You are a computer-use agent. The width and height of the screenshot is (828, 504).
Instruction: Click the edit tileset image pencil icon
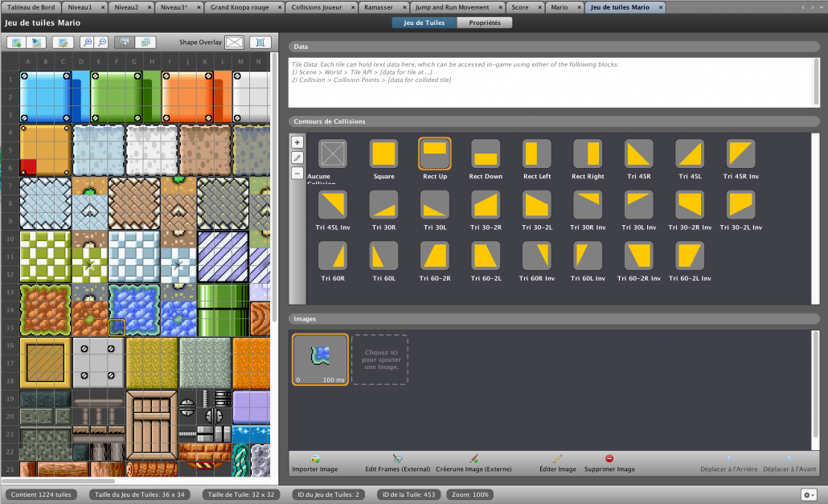click(63, 43)
